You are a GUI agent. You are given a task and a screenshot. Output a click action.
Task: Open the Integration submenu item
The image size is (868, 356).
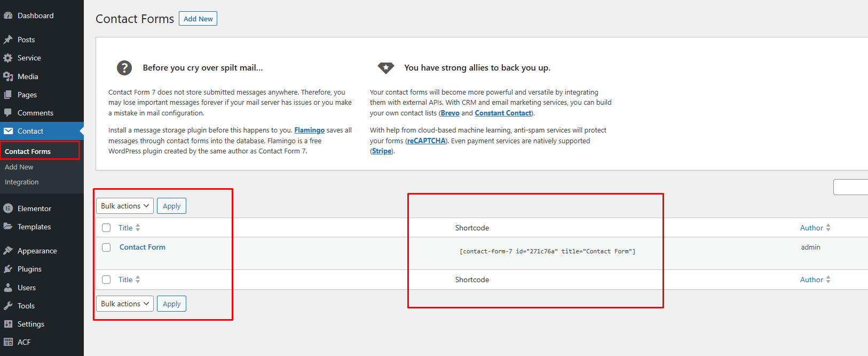22,182
